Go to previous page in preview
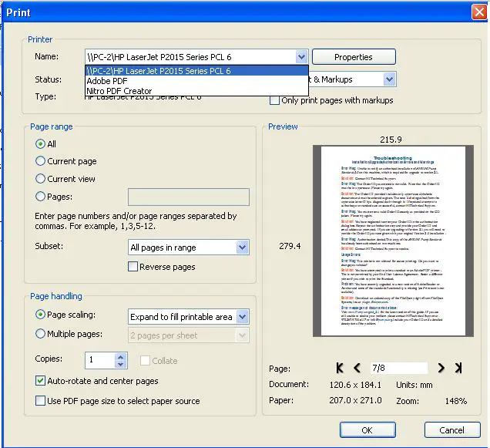 coord(357,368)
